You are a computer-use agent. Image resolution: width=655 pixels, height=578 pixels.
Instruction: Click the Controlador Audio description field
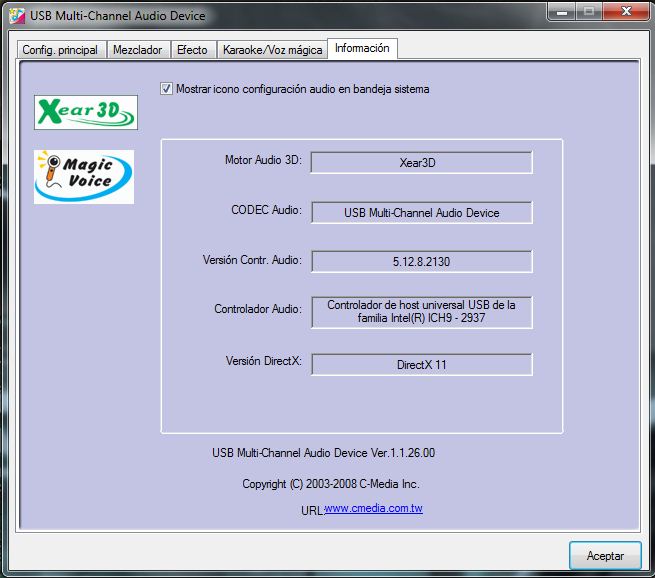tap(421, 312)
